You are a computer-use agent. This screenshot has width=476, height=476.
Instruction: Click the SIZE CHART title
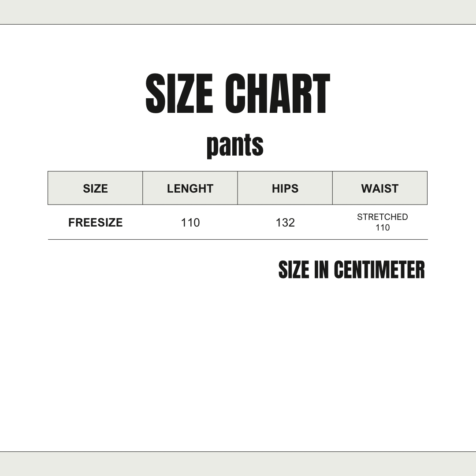pyautogui.click(x=238, y=94)
